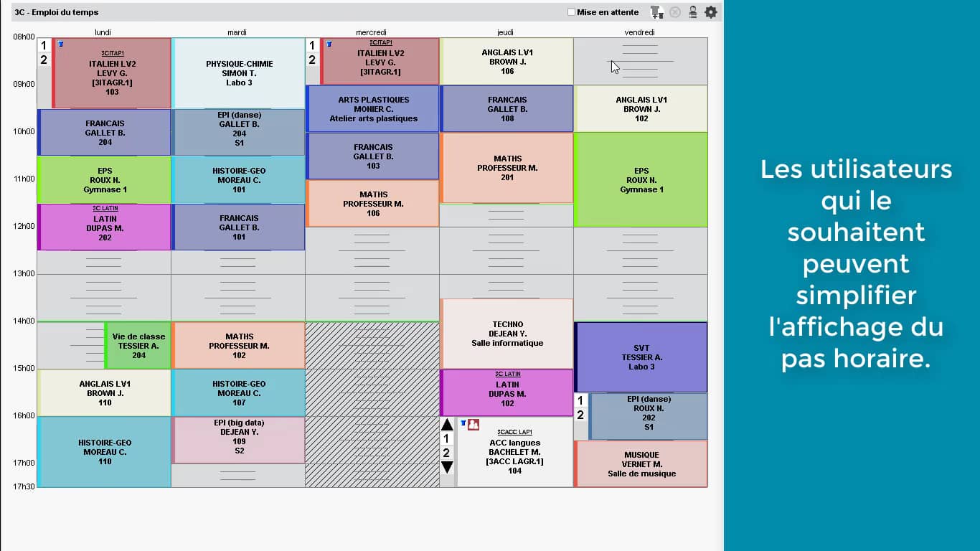Viewport: 980px width, 551px height.
Task: Enable the Mise en attente checkbox
Action: pyautogui.click(x=571, y=12)
